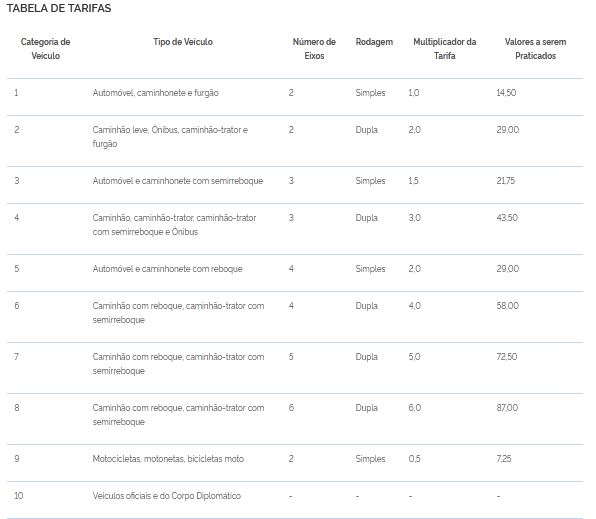
Task: Click the 43,50 tariff value
Action: point(507,218)
